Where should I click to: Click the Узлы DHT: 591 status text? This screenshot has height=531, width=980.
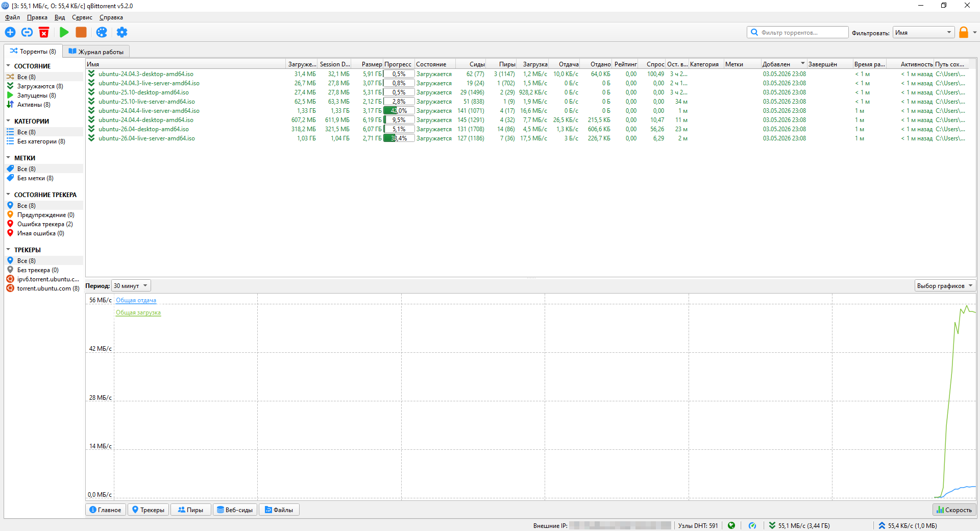pyautogui.click(x=698, y=525)
